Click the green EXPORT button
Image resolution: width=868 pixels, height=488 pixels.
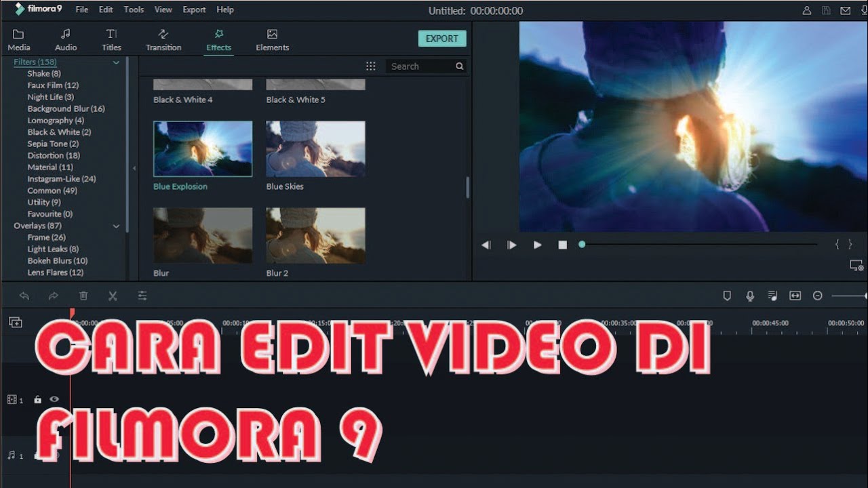click(x=442, y=39)
